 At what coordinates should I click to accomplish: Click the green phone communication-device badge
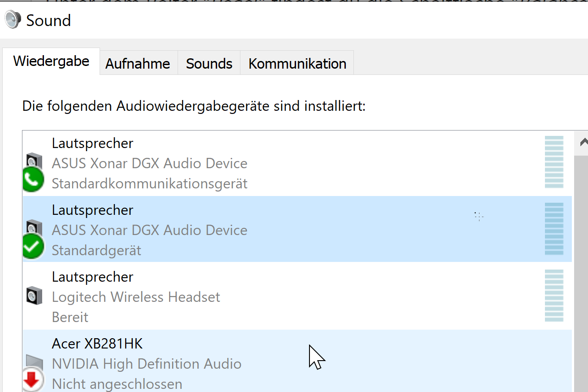tap(33, 180)
